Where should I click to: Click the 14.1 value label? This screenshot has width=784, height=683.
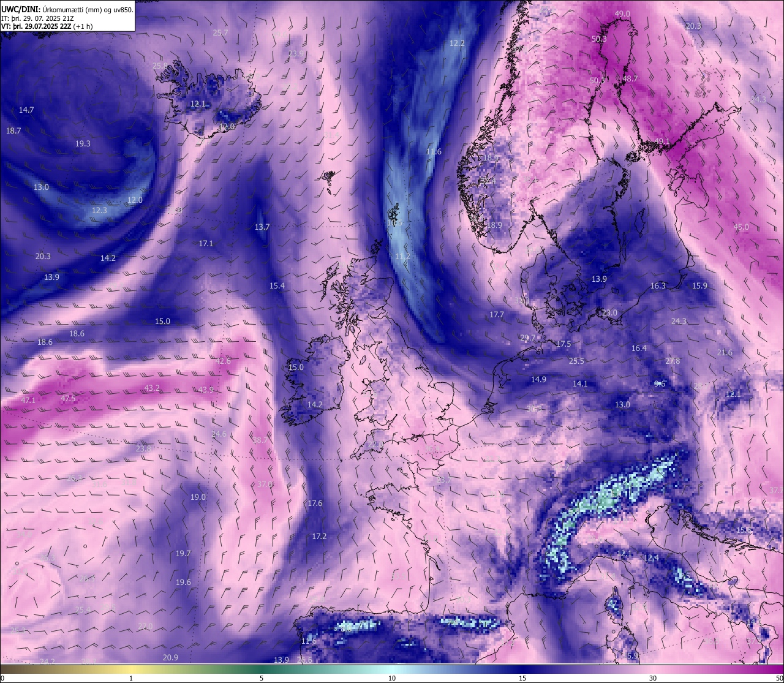[x=580, y=384]
